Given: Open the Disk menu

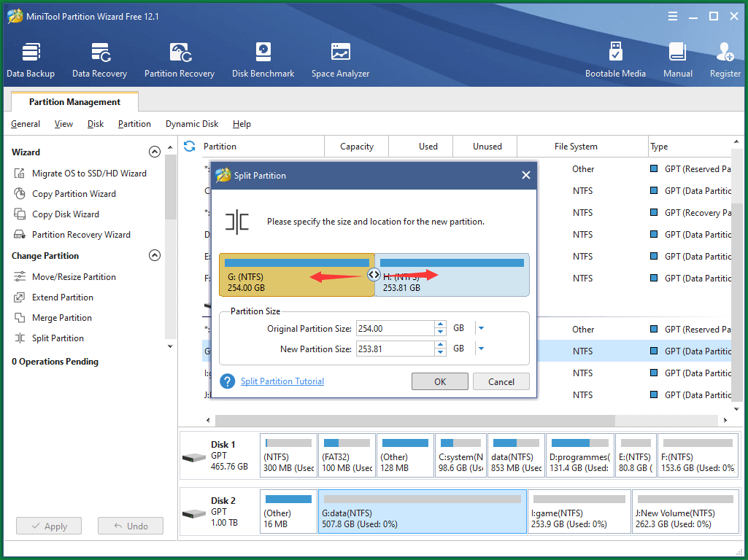Looking at the screenshot, I should [96, 124].
